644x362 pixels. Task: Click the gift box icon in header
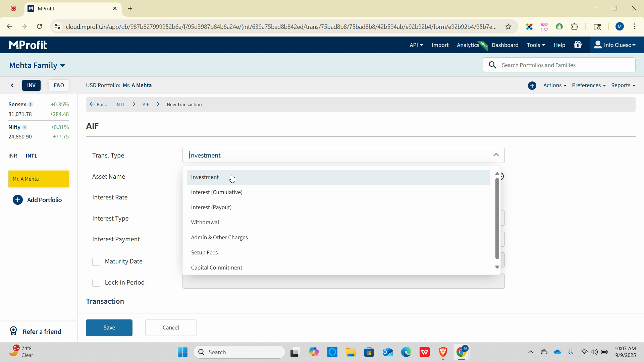click(x=578, y=45)
